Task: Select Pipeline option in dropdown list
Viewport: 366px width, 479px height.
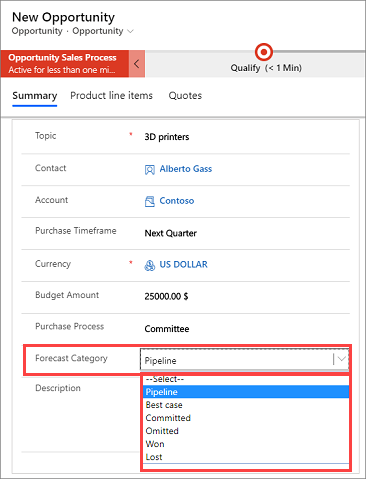Action: 246,392
